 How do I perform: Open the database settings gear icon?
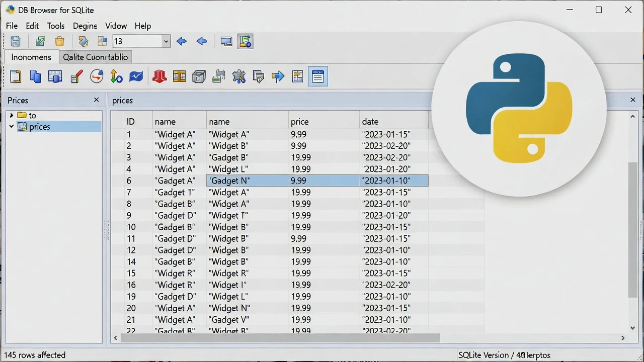[x=239, y=76]
